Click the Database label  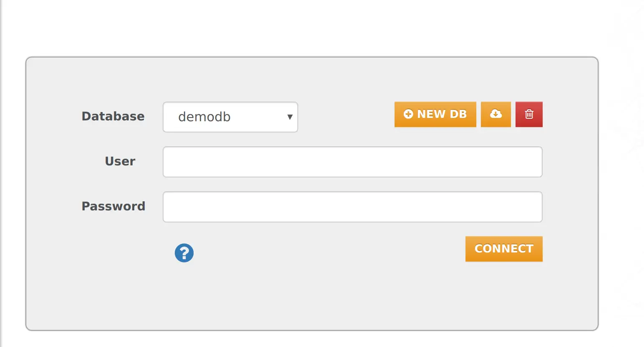pos(113,116)
